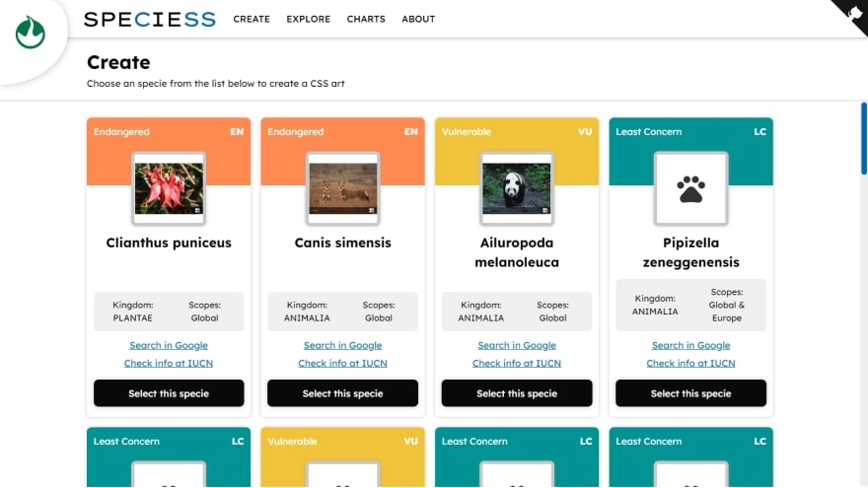Open the Ailuropoda melanoleuca panda photo
The height and width of the screenshot is (488, 868).
click(x=517, y=188)
